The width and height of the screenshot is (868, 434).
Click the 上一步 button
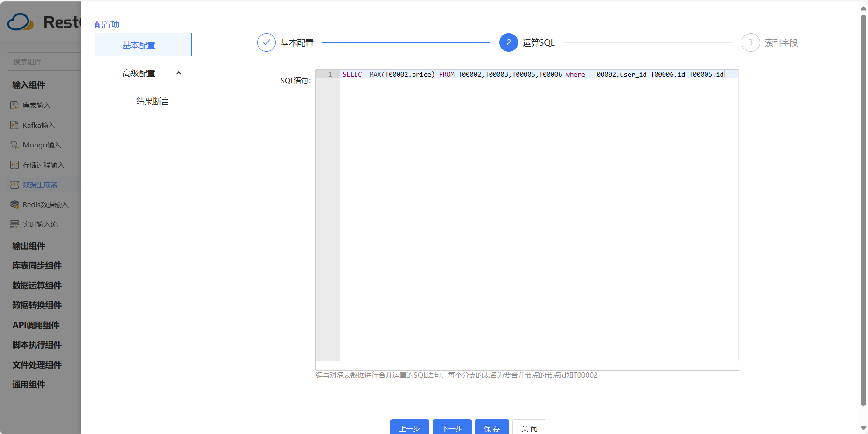pos(410,427)
